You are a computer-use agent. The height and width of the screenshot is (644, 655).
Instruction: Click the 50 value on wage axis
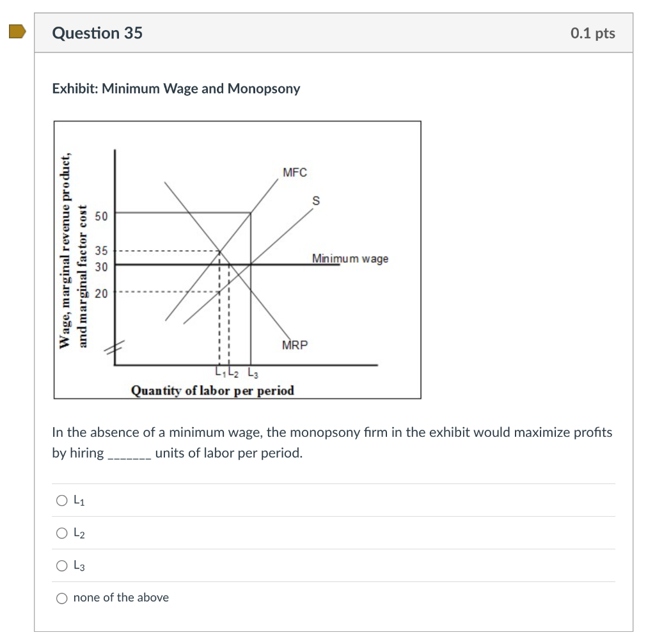(101, 216)
